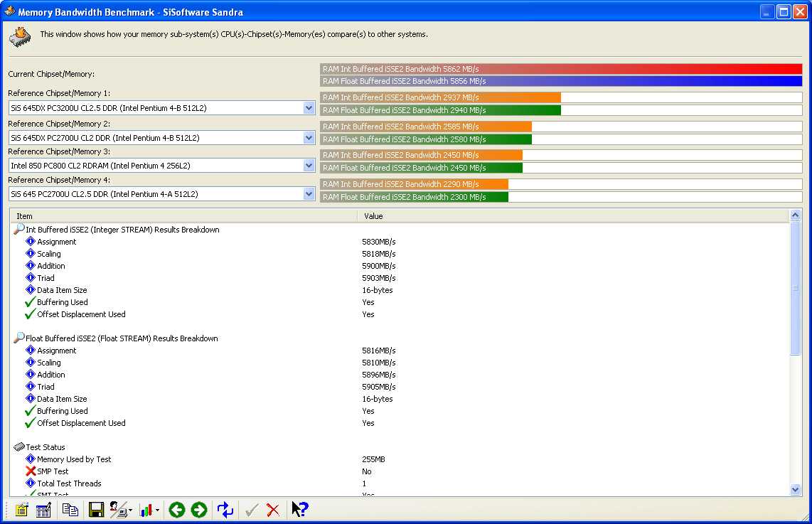This screenshot has height=524, width=812.
Task: Click the green check beside Int section Buffering Used
Action: pyautogui.click(x=30, y=302)
